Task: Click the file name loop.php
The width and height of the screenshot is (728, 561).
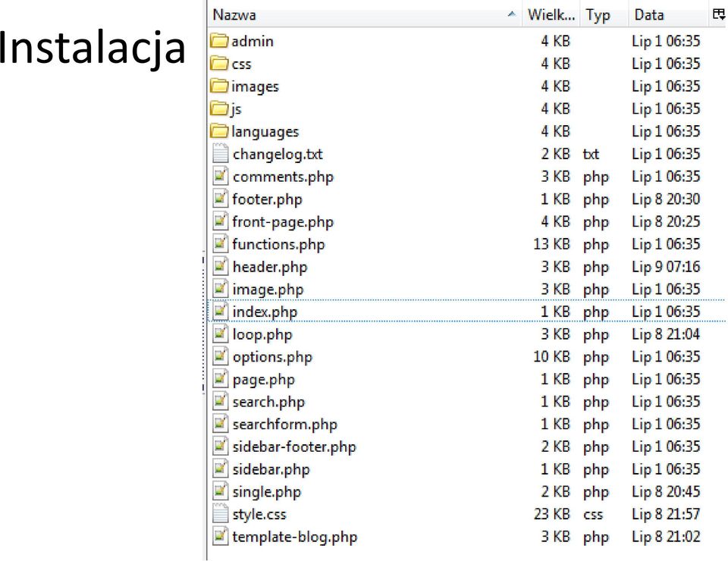Action: point(262,334)
